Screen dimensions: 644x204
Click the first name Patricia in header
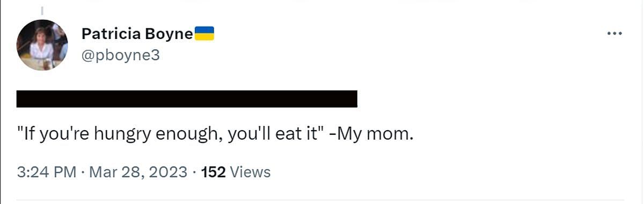coord(112,34)
